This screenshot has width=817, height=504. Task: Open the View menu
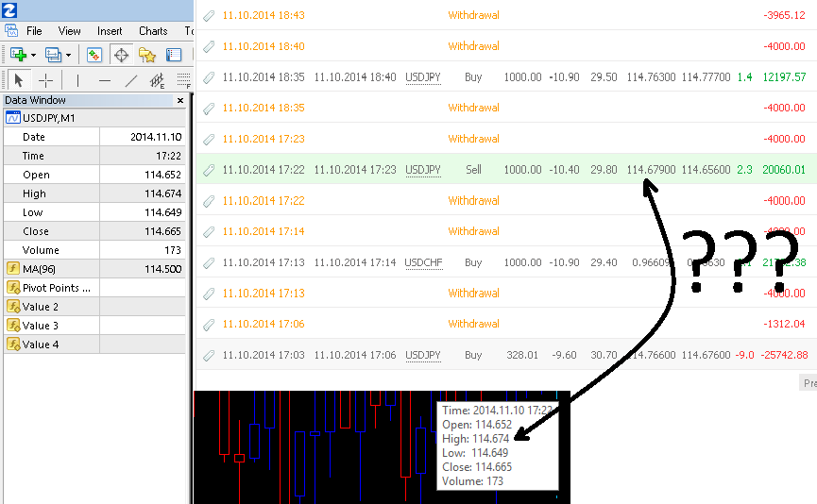point(69,31)
